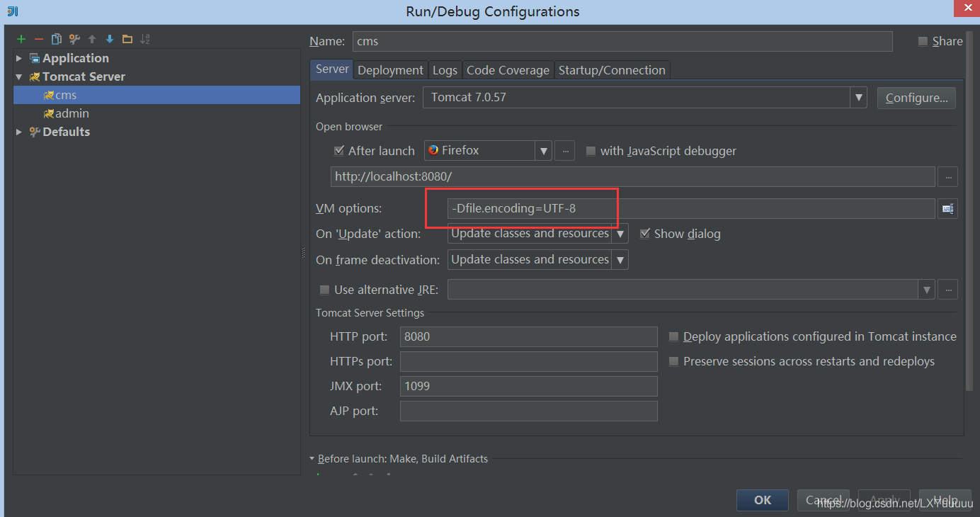
Task: Click the Defaults wrench icon in tree
Action: pyautogui.click(x=35, y=132)
